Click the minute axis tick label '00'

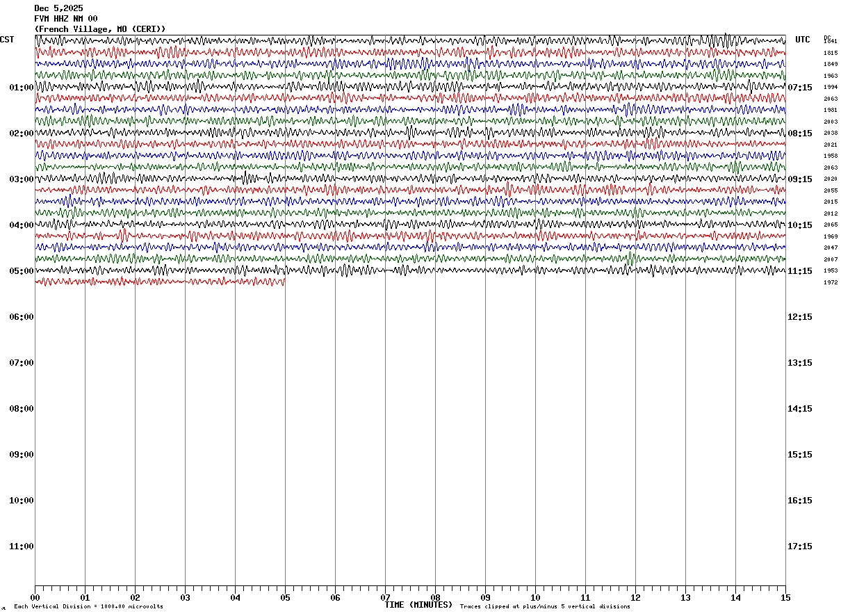click(x=35, y=598)
